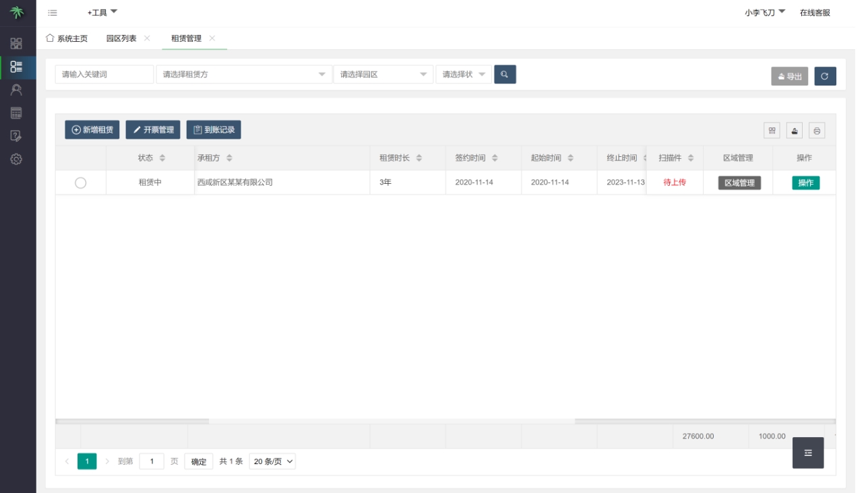868x493 pixels.
Task: Go to previous page arrow
Action: point(67,461)
